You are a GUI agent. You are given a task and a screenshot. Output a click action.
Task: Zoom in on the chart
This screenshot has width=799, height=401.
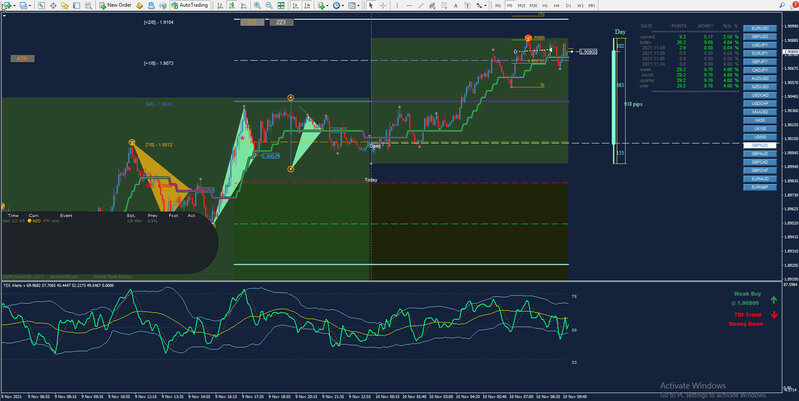click(x=257, y=5)
